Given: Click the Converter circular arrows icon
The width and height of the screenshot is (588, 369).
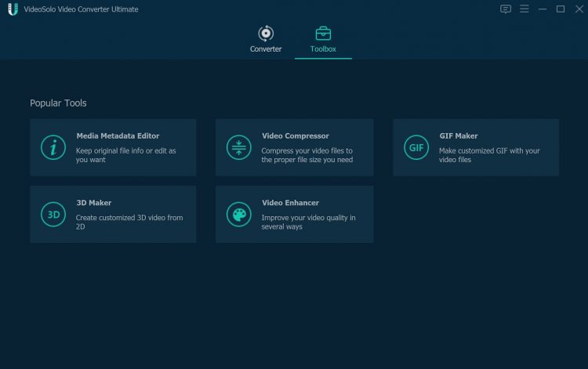Looking at the screenshot, I should tap(266, 34).
